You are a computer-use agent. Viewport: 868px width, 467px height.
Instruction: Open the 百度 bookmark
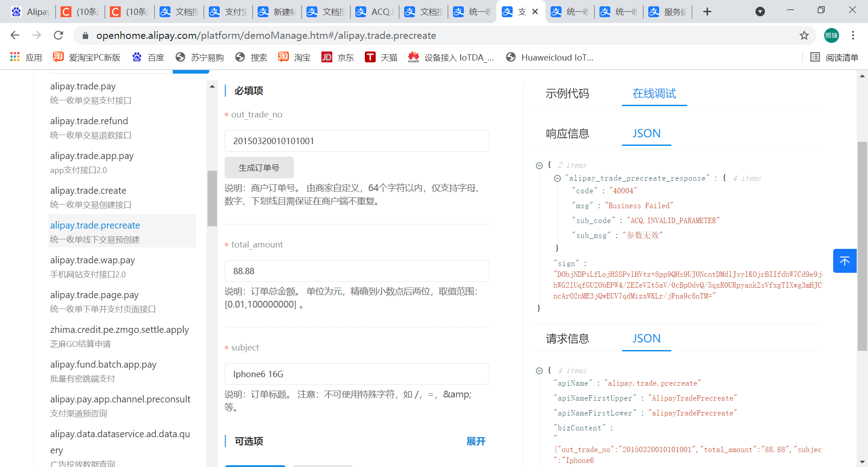coord(148,57)
